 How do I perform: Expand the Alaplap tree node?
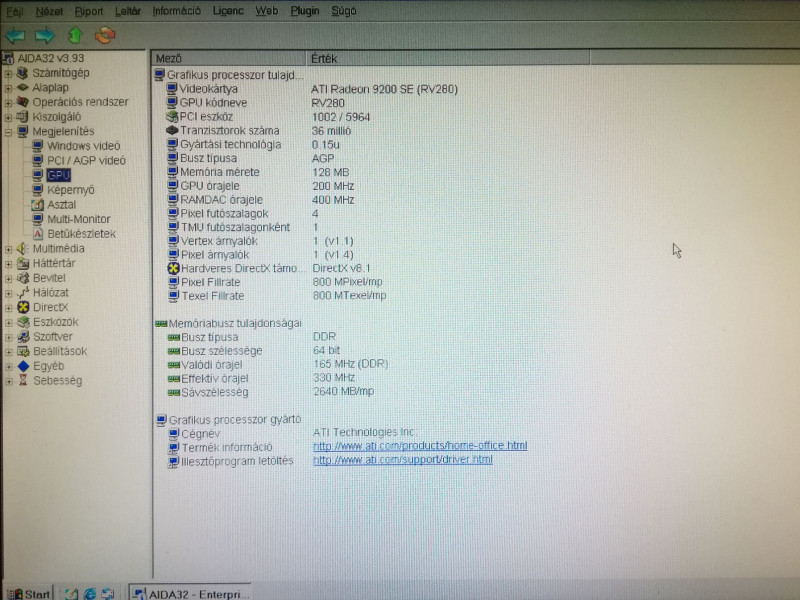(x=8, y=88)
